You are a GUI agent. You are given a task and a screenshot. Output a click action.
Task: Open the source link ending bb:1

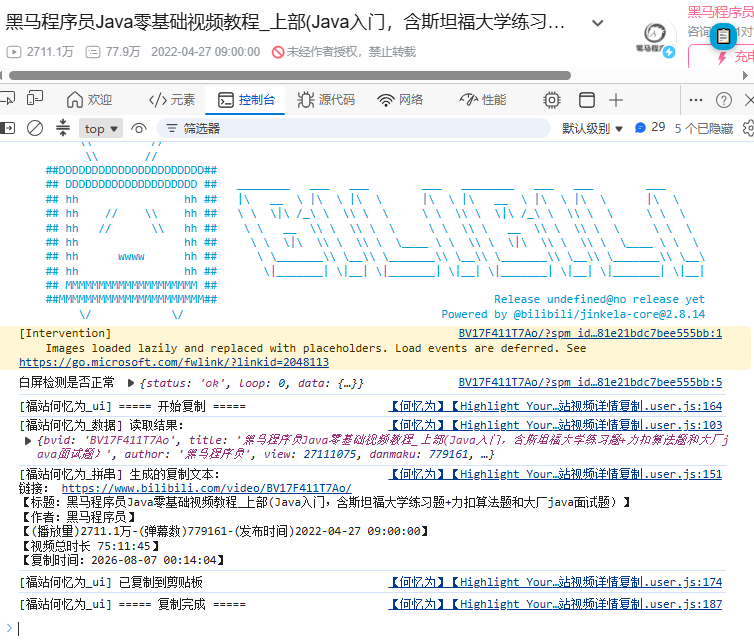click(590, 333)
